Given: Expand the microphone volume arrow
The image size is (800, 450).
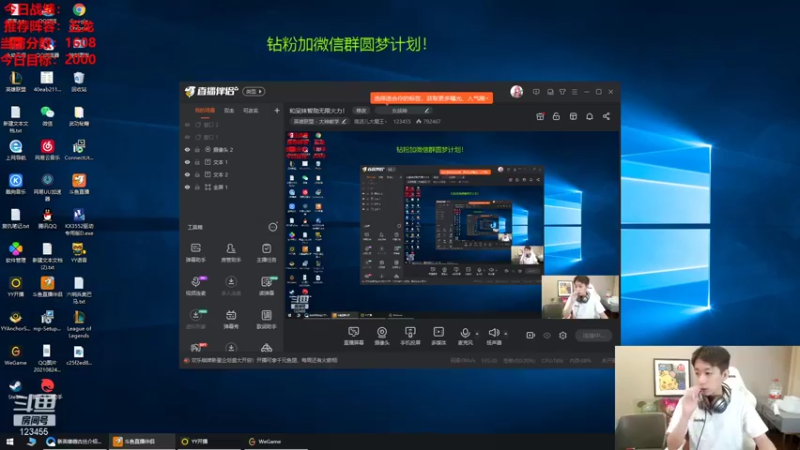Looking at the screenshot, I should pyautogui.click(x=478, y=334).
